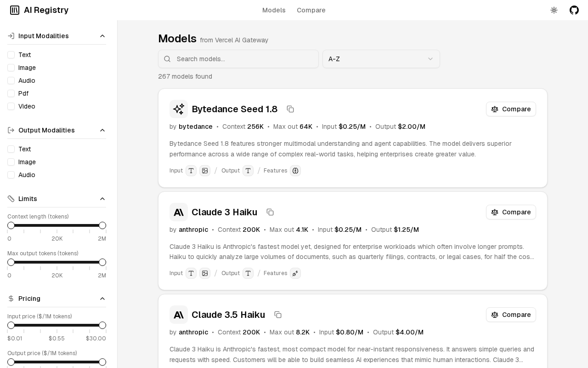The height and width of the screenshot is (368, 588).
Task: Click the "256K" context value
Action: point(255,126)
